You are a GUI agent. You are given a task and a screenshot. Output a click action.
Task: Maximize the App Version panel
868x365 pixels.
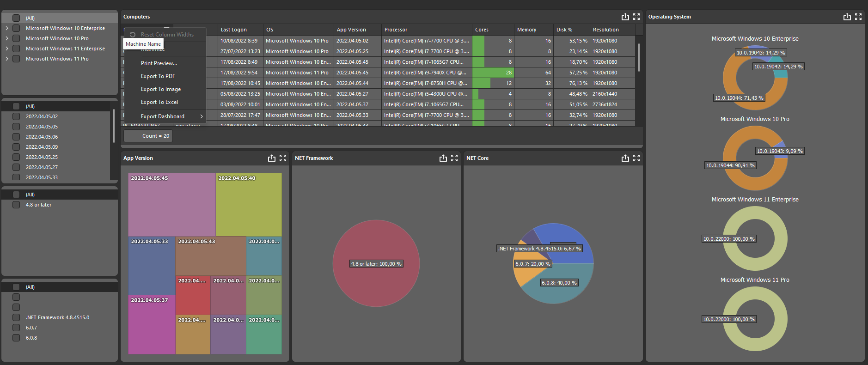coord(283,158)
